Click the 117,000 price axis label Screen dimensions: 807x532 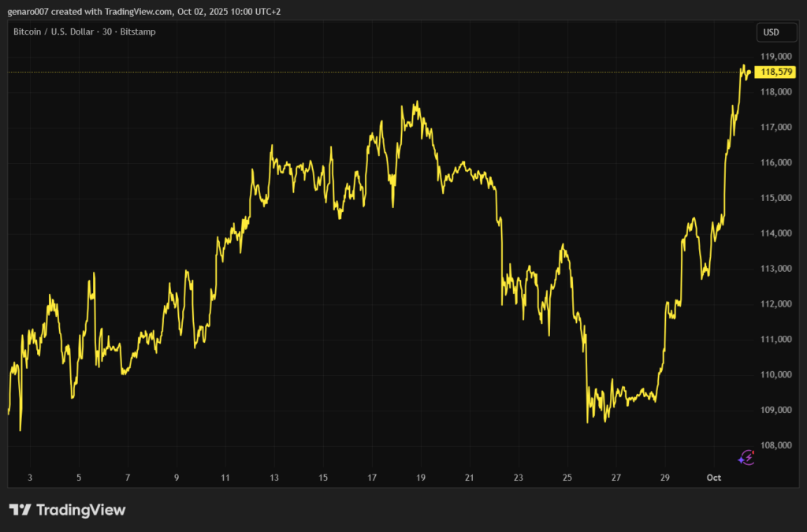[x=775, y=127]
